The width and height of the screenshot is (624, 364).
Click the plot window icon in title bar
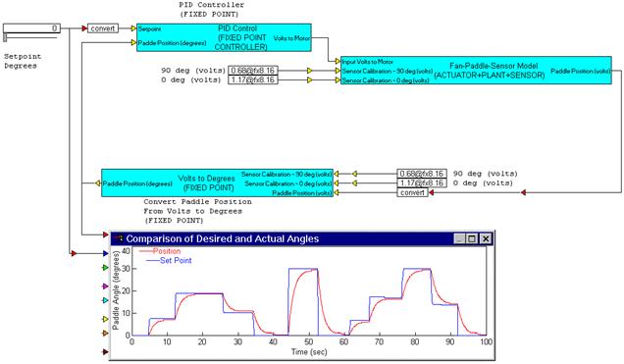pos(119,238)
